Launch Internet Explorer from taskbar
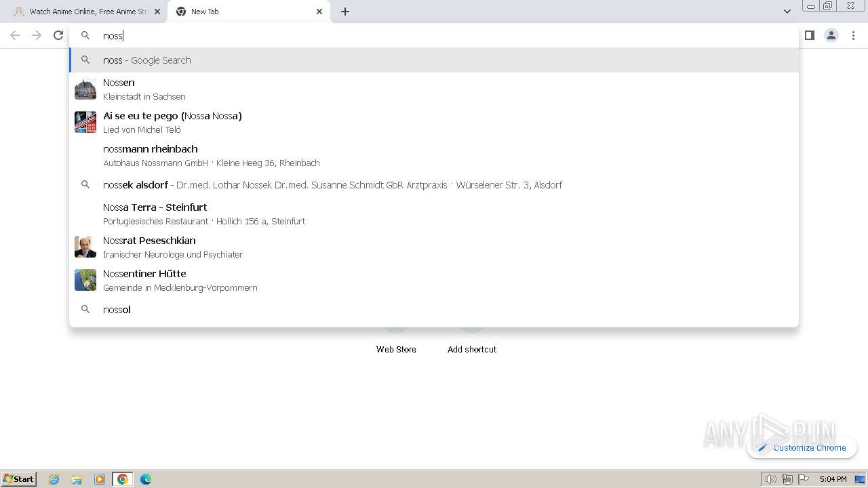868x488 pixels. [54, 479]
